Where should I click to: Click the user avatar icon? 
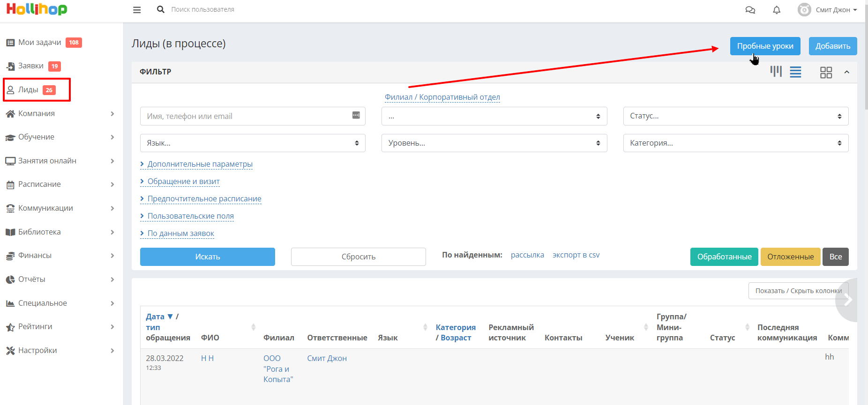[804, 10]
